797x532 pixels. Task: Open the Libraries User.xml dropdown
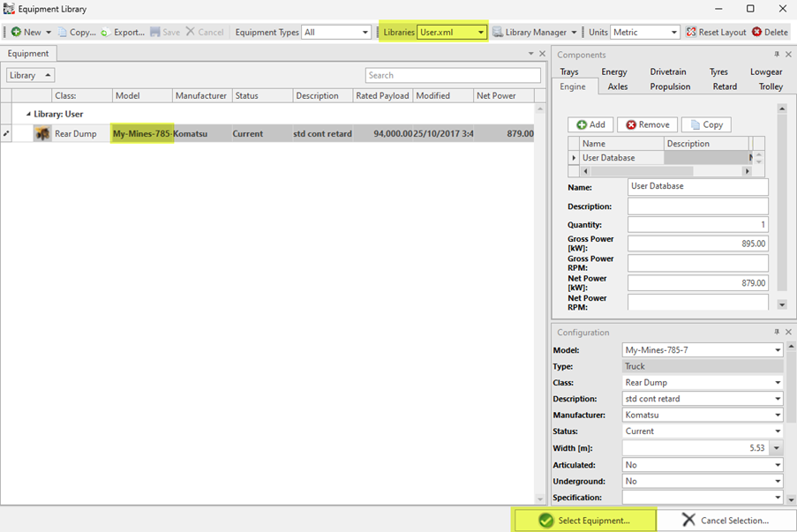(480, 32)
